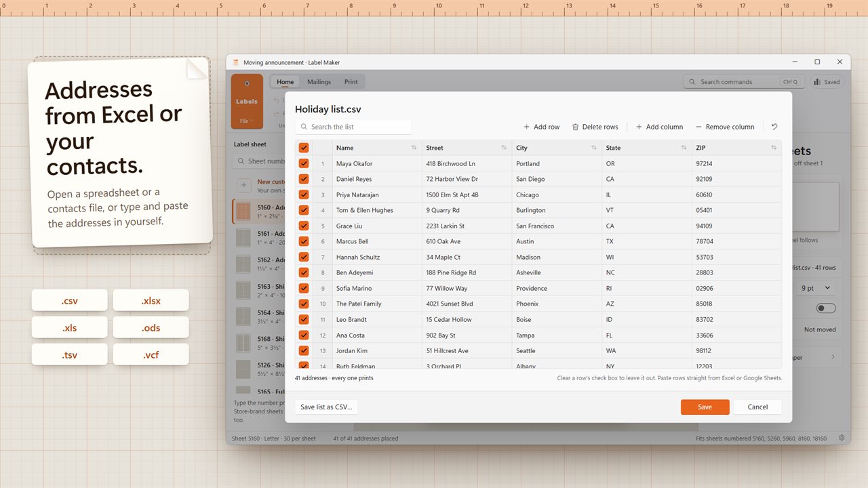Uncheck the Priya Natarajan row checkbox
Image resolution: width=868 pixels, height=488 pixels.
click(x=304, y=195)
